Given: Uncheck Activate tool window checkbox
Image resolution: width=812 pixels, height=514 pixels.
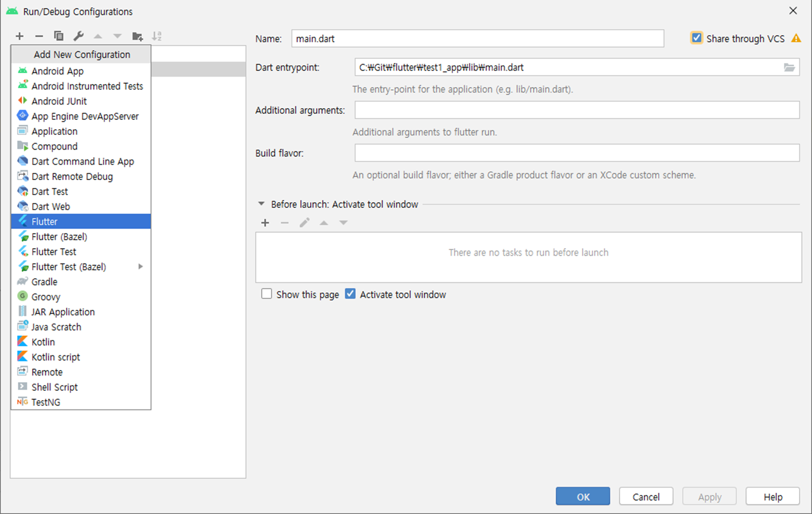Looking at the screenshot, I should (x=350, y=294).
